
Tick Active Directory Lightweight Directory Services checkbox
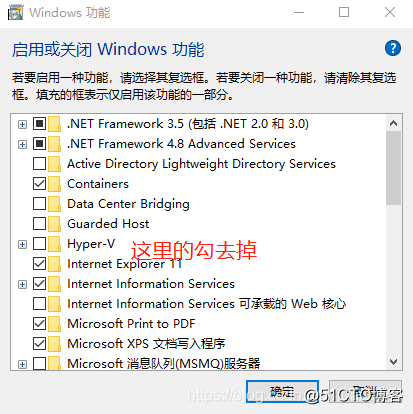[x=39, y=164]
